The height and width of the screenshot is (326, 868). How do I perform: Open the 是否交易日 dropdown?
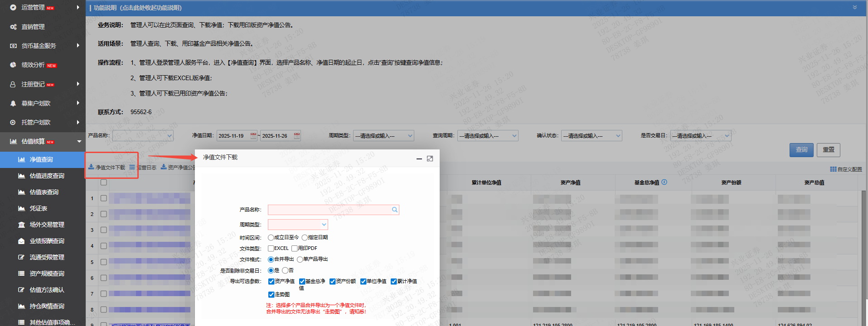727,135
